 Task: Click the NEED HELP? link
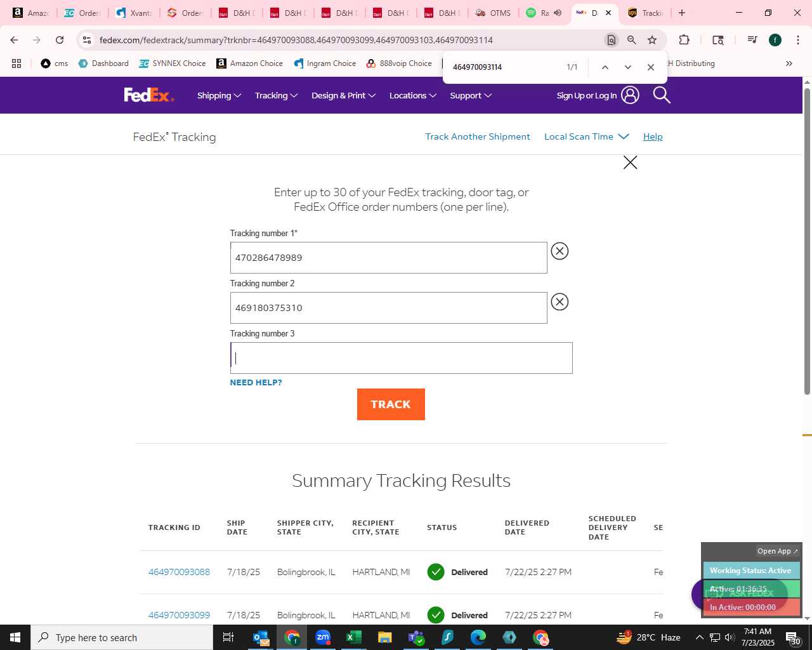(x=256, y=382)
